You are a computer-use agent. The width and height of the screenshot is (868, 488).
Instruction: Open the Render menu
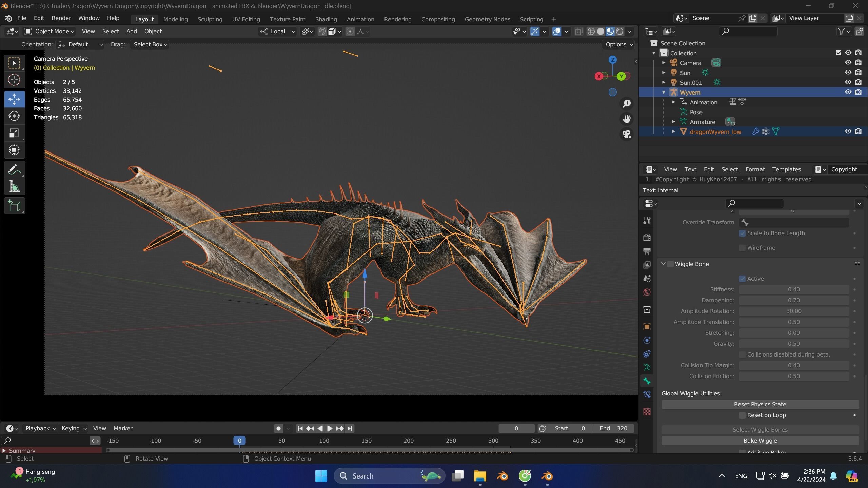point(61,18)
